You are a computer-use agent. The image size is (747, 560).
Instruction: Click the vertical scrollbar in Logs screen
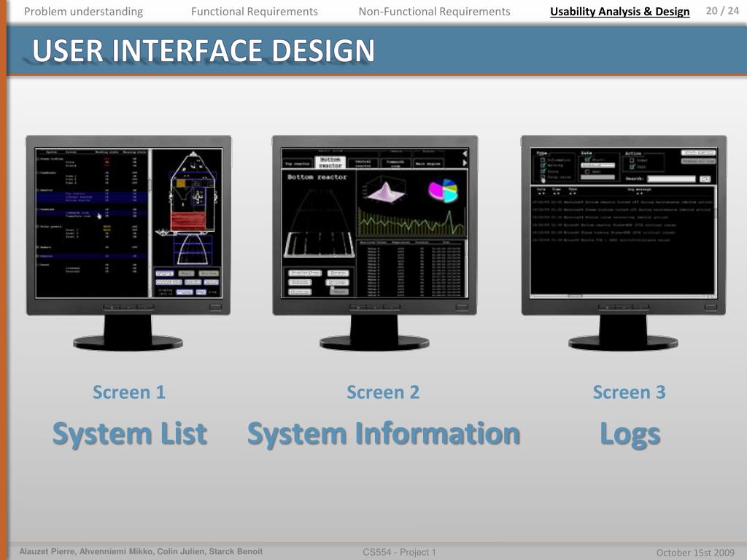point(715,241)
